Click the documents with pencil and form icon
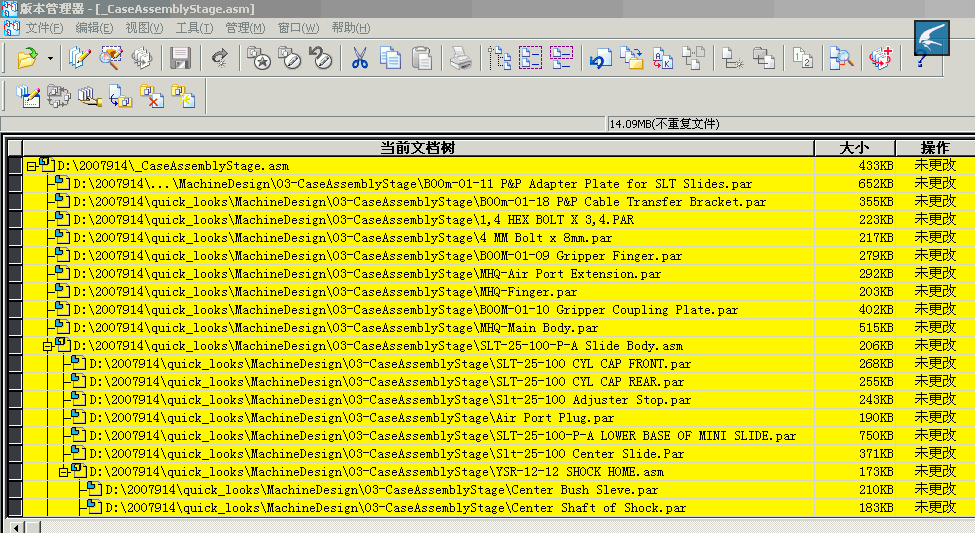The width and height of the screenshot is (975, 533). coord(28,96)
